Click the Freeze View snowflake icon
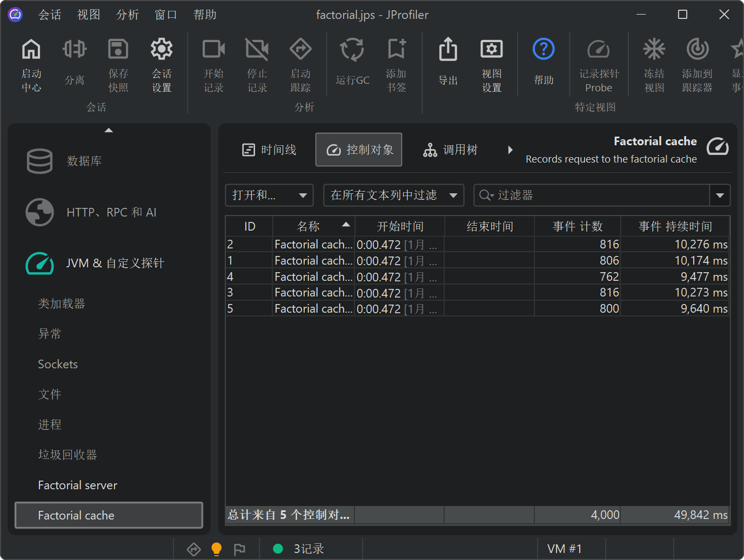Viewport: 744px width, 560px height. pos(654,50)
